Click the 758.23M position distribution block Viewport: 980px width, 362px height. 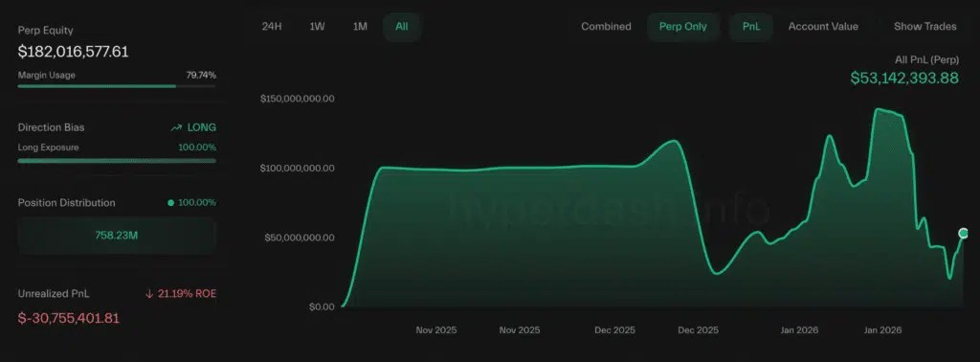point(117,236)
